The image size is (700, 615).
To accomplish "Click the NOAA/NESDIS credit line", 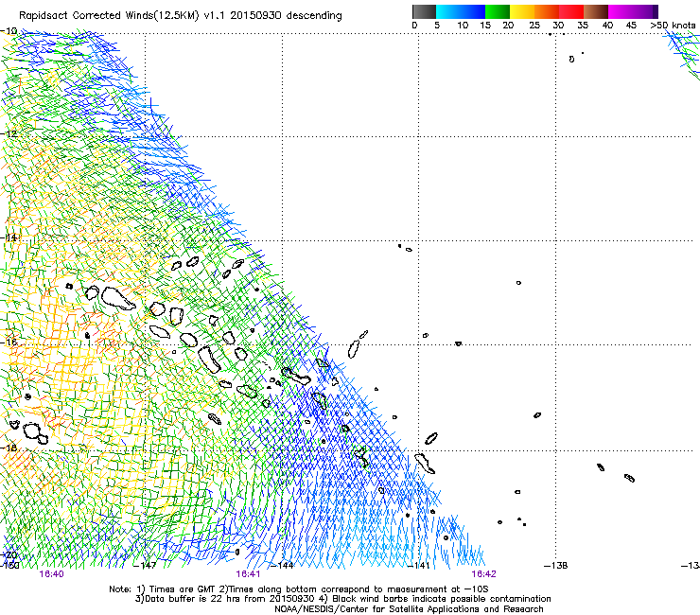I will click(x=409, y=609).
